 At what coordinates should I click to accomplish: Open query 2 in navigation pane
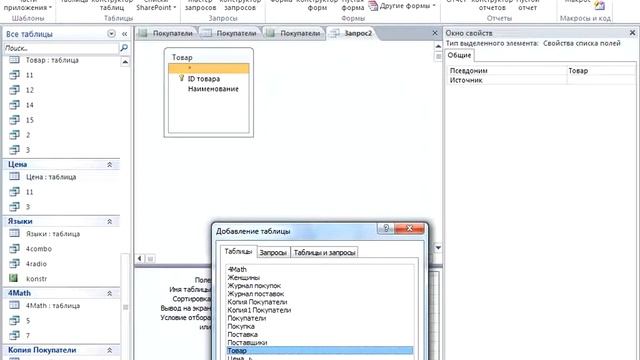point(28,135)
